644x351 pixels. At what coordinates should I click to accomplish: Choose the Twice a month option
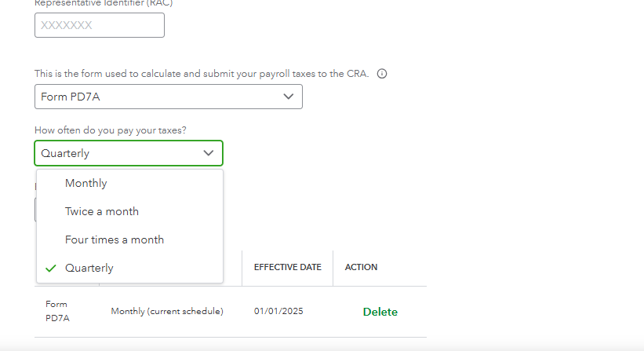(102, 211)
